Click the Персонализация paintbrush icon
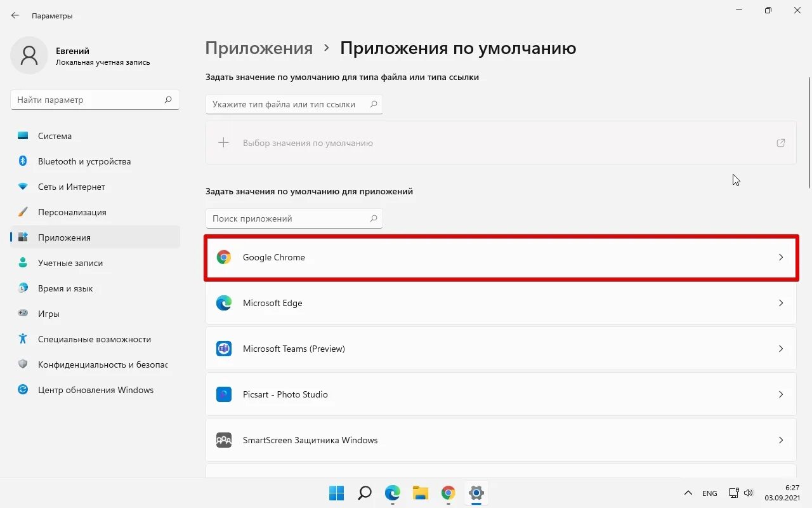This screenshot has width=812, height=508. coord(23,212)
